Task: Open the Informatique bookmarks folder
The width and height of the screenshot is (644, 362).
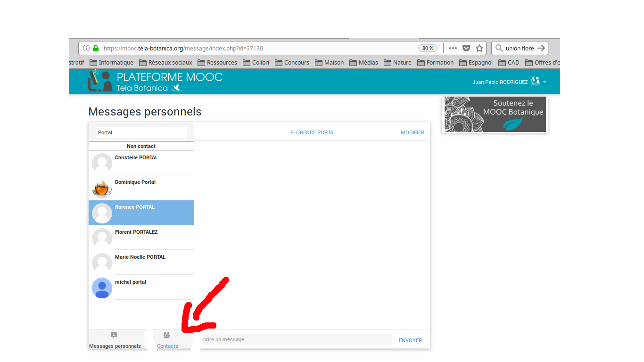Action: [x=111, y=62]
